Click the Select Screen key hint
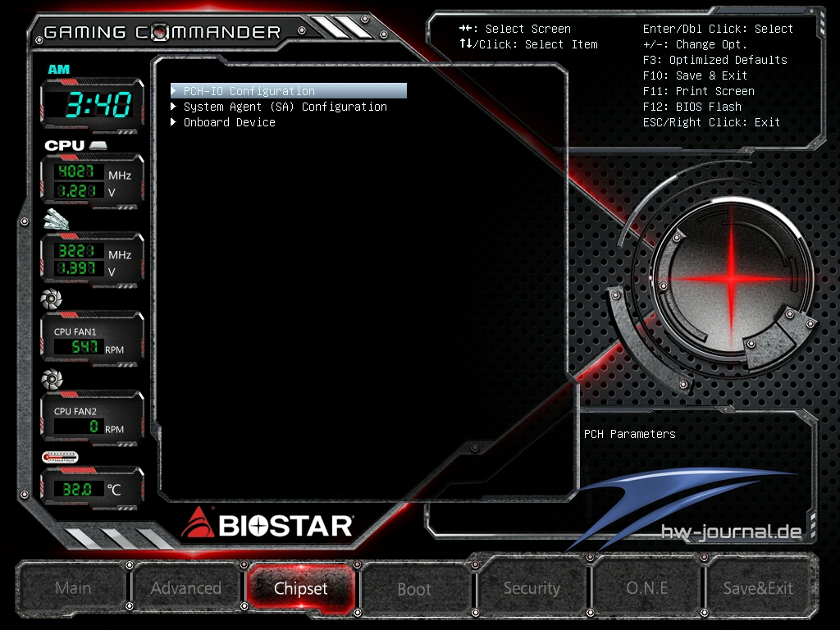This screenshot has width=840, height=630. coord(515,29)
